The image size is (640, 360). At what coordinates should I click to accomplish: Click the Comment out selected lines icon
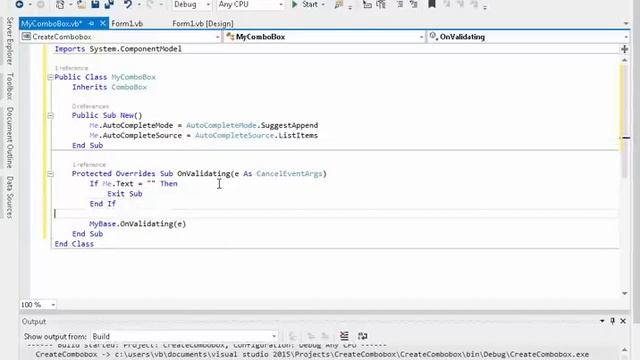(x=400, y=4)
